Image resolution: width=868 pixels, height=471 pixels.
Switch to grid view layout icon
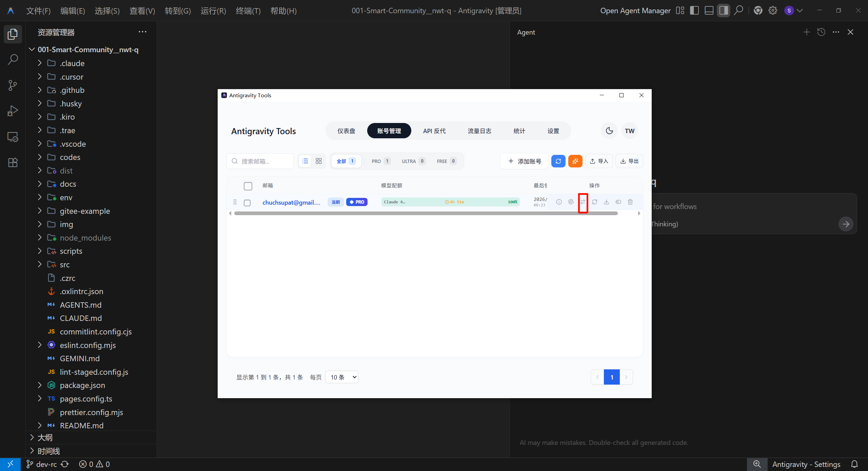[x=318, y=161]
